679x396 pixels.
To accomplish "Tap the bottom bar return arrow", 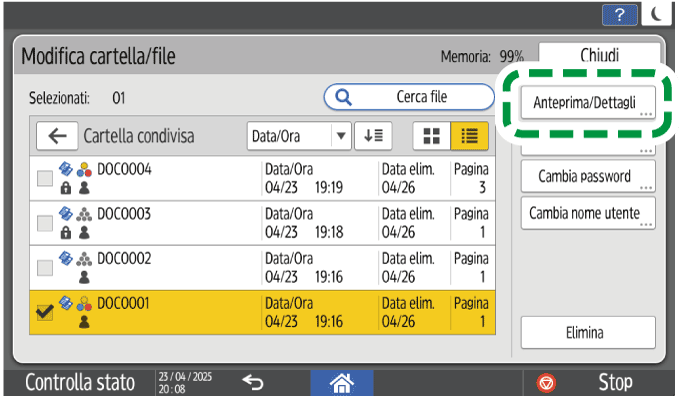I will pos(253,383).
